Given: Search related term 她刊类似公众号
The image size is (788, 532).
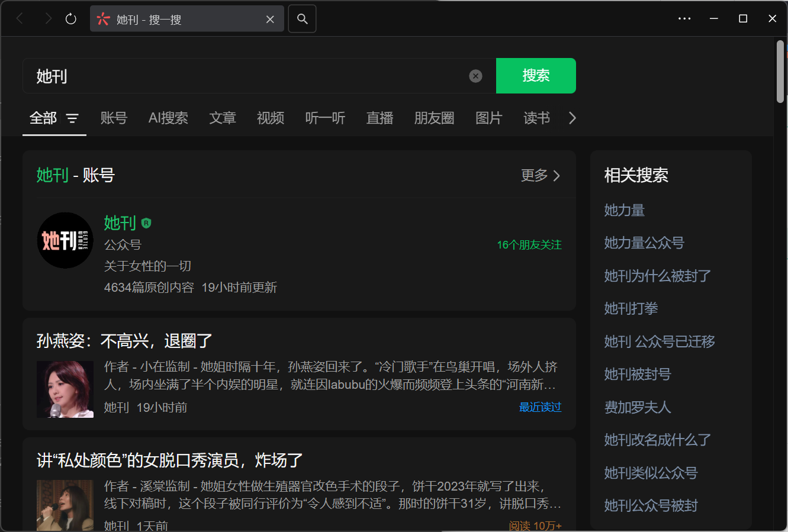Looking at the screenshot, I should click(651, 473).
